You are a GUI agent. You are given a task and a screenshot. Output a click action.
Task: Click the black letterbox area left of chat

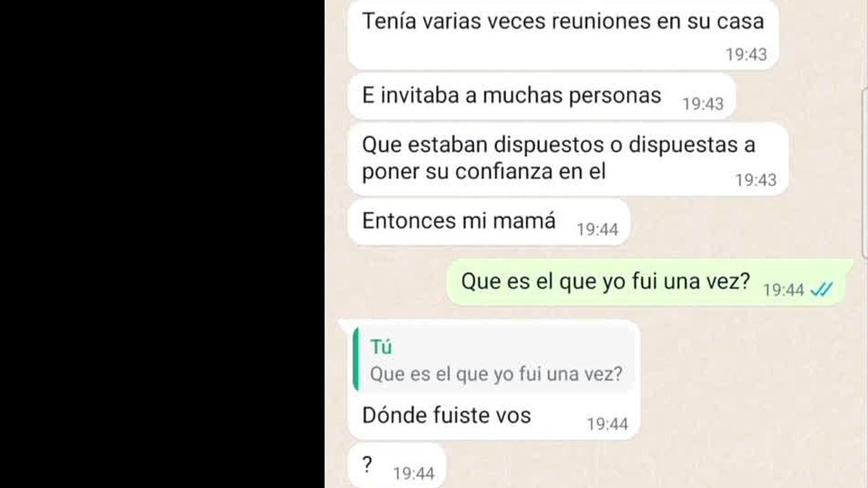click(162, 244)
